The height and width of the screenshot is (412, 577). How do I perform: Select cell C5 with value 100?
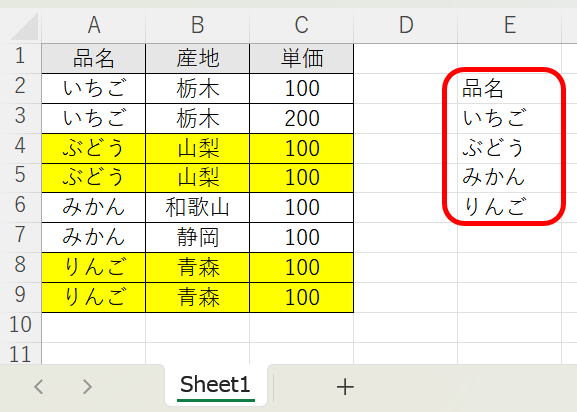click(301, 178)
